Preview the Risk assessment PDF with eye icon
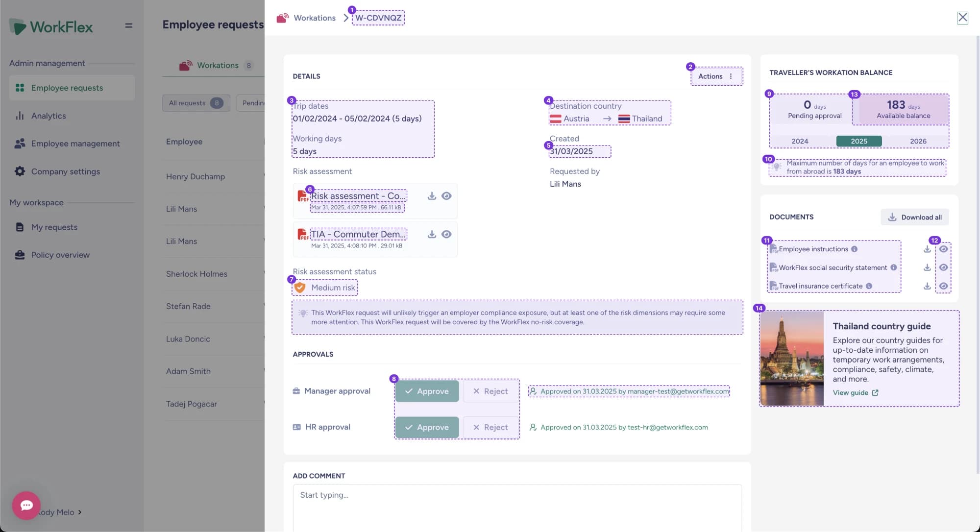 [446, 196]
